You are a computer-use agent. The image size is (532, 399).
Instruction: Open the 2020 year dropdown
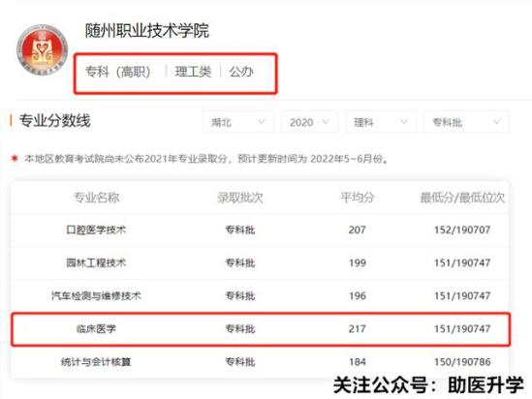click(309, 122)
